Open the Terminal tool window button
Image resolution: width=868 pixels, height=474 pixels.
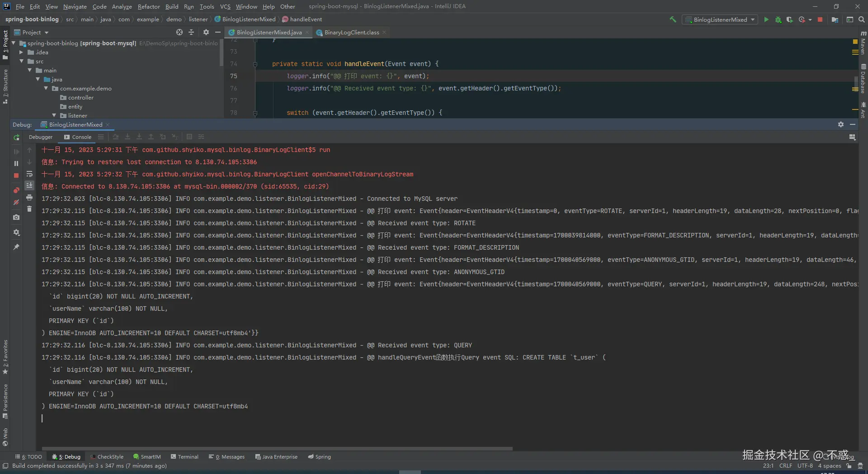[x=184, y=457]
